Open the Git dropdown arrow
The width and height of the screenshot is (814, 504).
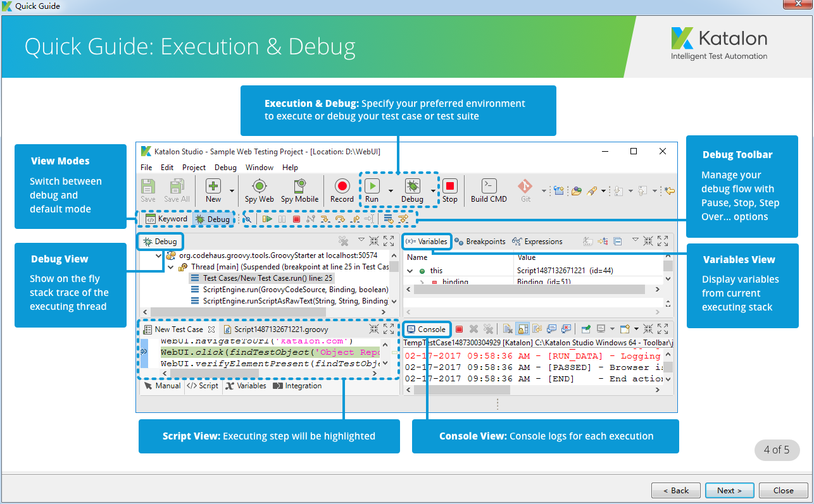pyautogui.click(x=543, y=190)
